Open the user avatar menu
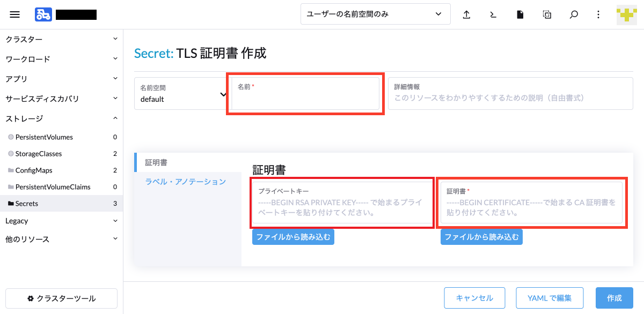Image resolution: width=644 pixels, height=314 pixels. click(x=626, y=14)
